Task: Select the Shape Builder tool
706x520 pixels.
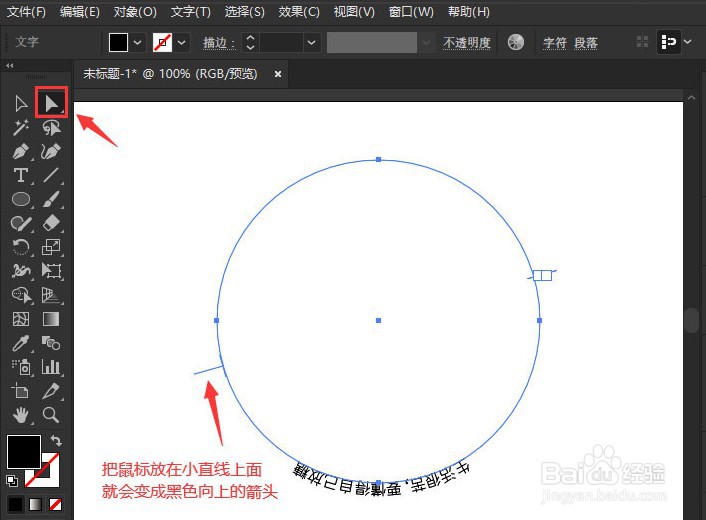Action: pyautogui.click(x=21, y=295)
